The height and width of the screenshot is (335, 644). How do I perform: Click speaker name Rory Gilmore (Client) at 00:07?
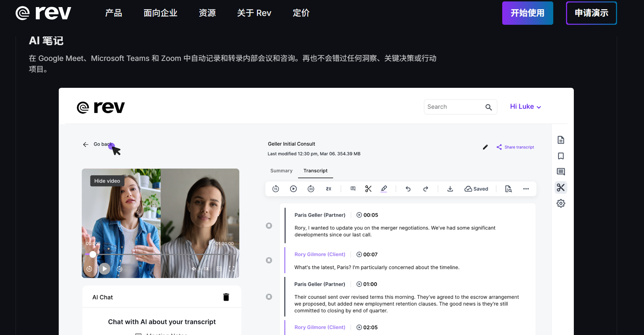coord(320,254)
